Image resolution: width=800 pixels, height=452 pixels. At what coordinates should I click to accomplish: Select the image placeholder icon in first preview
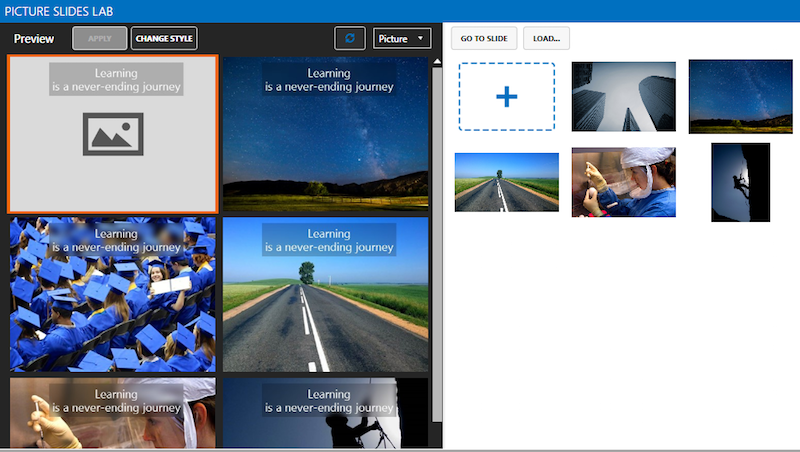click(x=112, y=134)
